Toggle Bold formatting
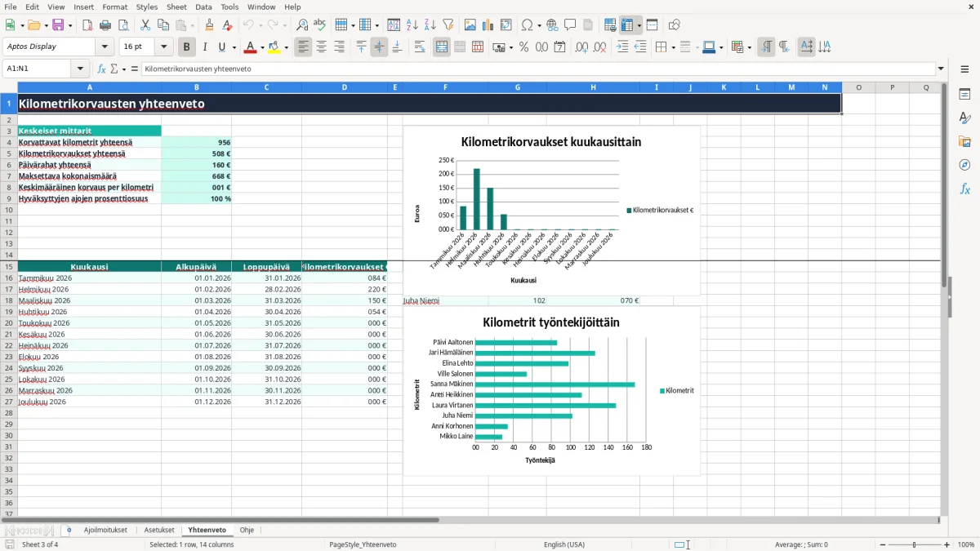This screenshot has height=551, width=980. (187, 47)
